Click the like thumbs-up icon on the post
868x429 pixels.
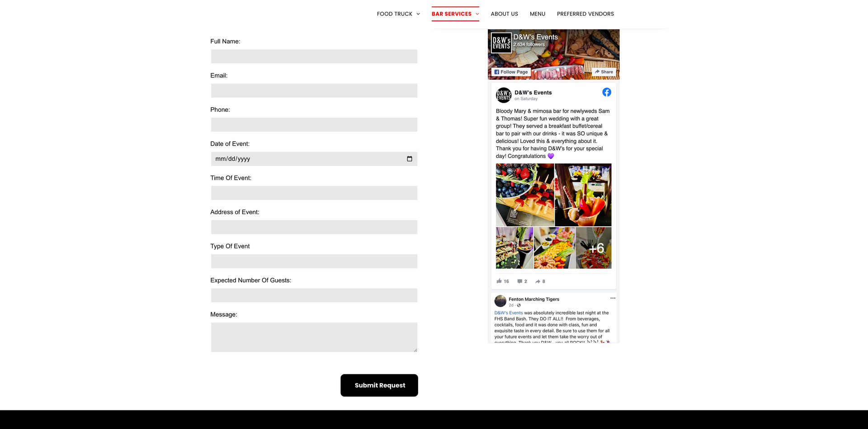click(499, 281)
